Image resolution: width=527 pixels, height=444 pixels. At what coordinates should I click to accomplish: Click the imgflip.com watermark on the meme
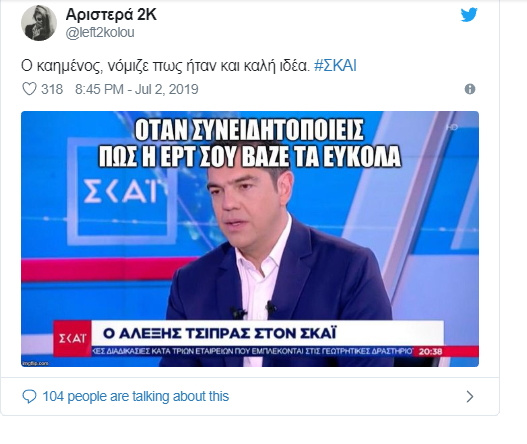(35, 363)
